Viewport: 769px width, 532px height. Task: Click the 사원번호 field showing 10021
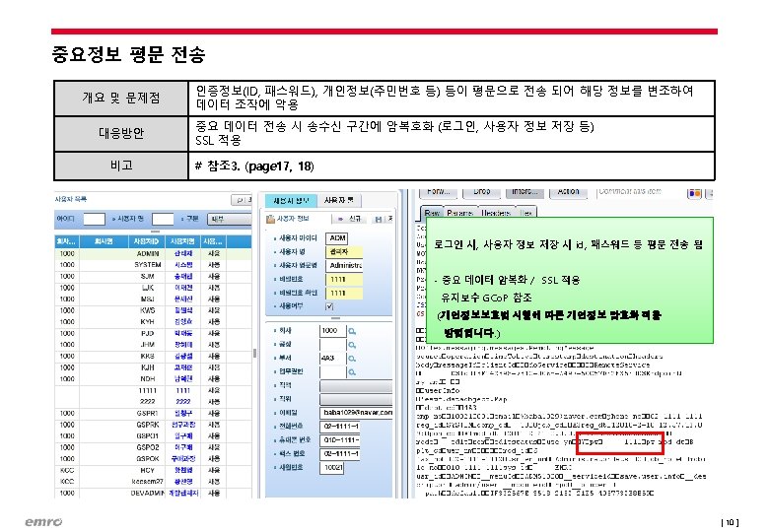[x=332, y=468]
